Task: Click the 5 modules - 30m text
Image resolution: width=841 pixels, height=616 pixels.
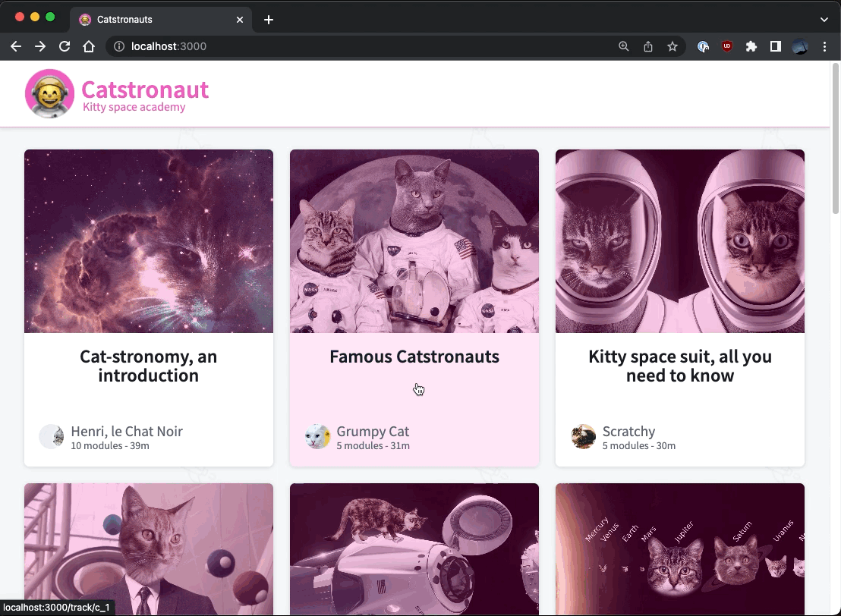Action: pos(639,445)
